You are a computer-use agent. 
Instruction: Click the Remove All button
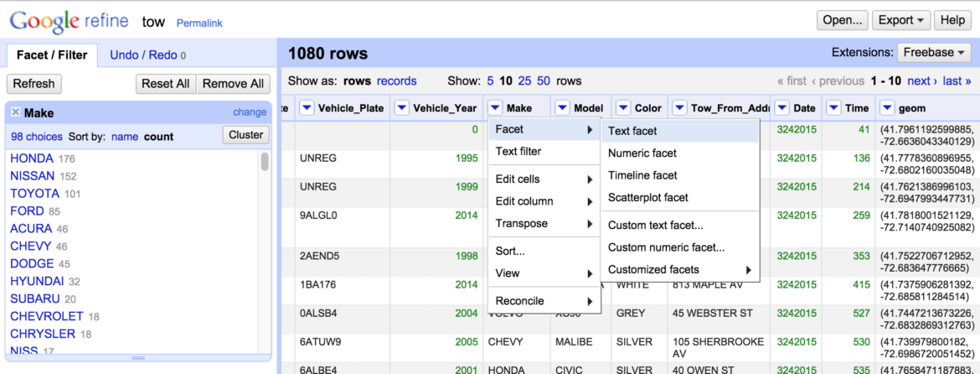click(233, 84)
